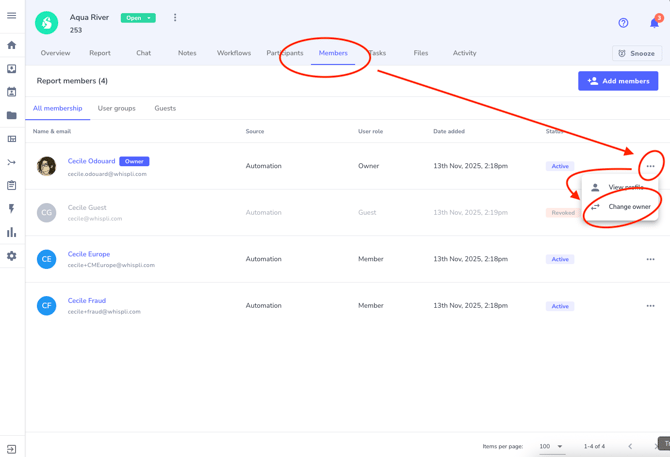The width and height of the screenshot is (670, 457).
Task: Click the Snooze button
Action: pos(636,53)
